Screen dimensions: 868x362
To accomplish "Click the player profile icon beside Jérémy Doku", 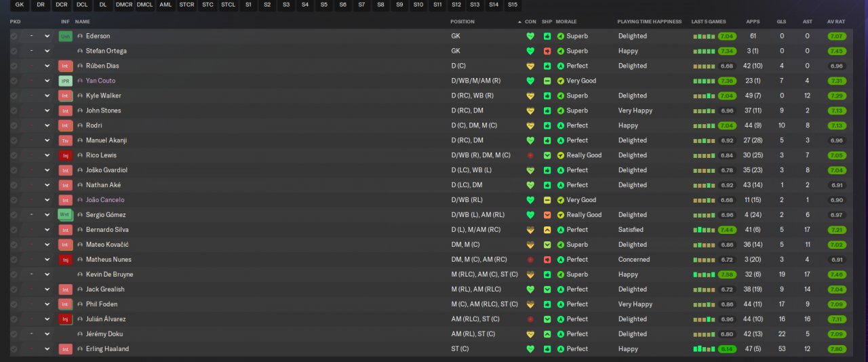I will click(x=80, y=334).
